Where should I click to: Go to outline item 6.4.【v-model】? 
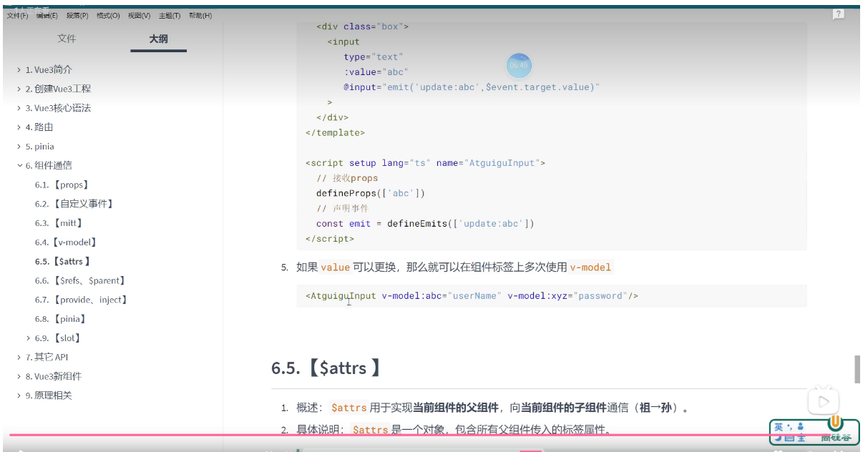67,242
